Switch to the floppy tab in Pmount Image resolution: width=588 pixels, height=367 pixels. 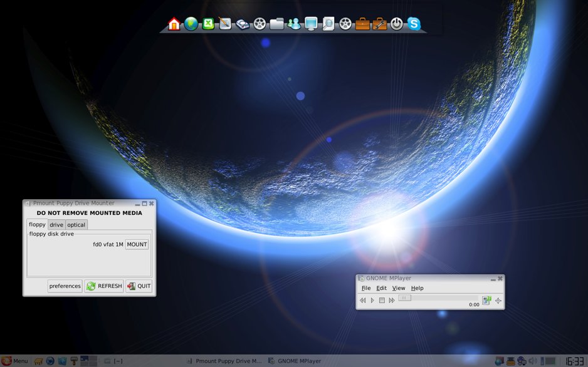37,224
